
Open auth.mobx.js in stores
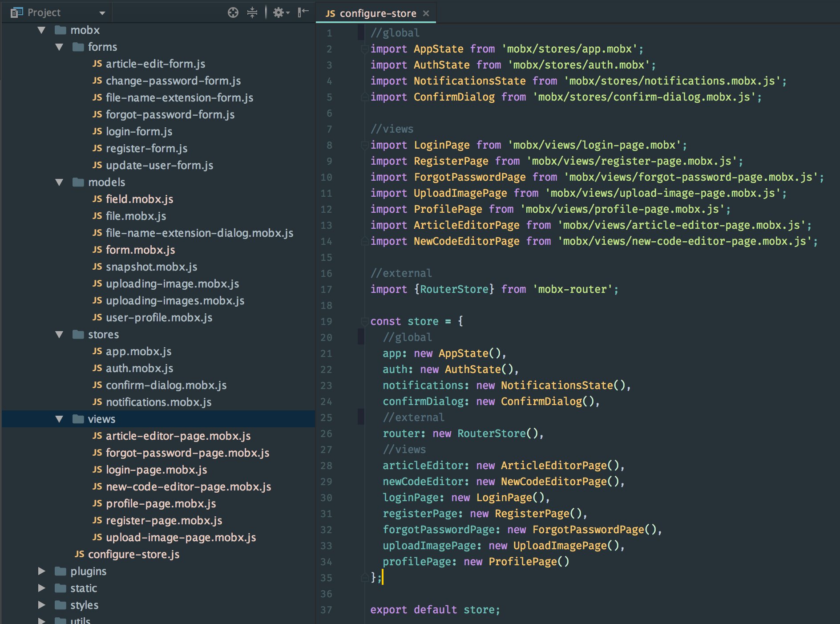coord(139,368)
